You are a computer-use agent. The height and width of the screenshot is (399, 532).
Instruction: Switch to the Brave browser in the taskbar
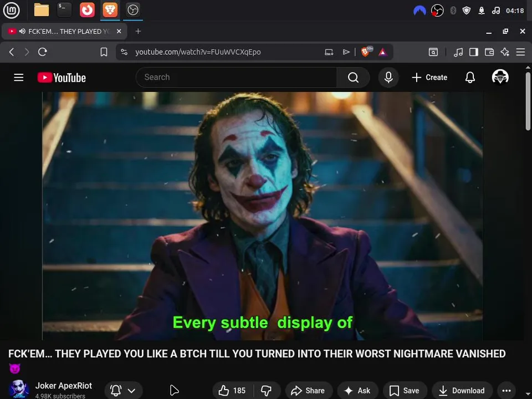[x=110, y=10]
